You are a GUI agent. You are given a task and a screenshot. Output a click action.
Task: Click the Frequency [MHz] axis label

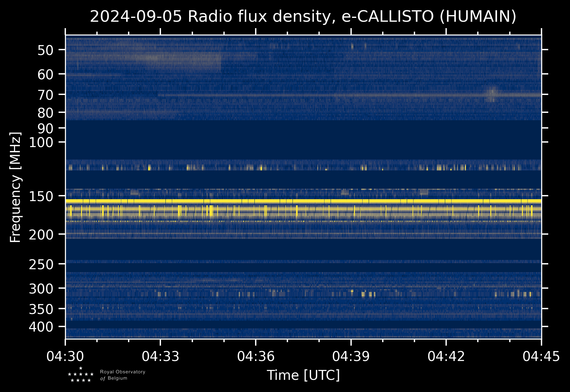click(x=15, y=187)
